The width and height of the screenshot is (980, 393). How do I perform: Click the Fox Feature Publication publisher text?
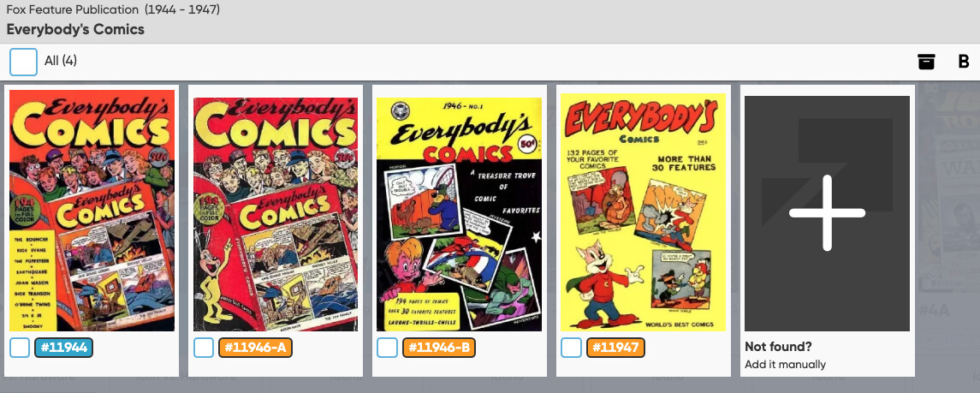73,10
